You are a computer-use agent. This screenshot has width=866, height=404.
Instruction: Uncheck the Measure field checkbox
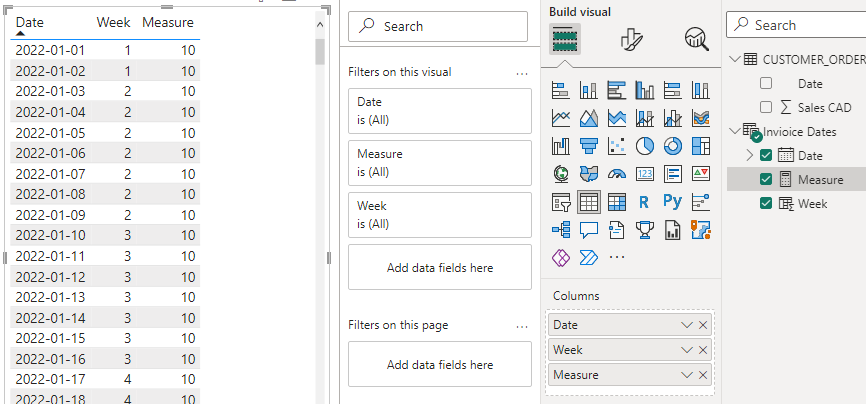coord(765,180)
